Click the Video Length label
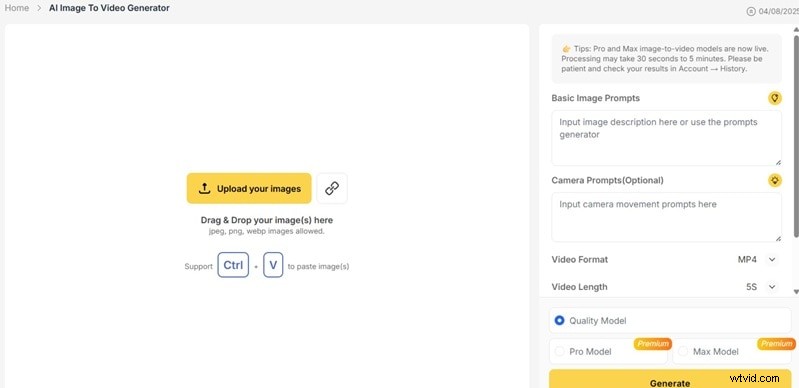The image size is (799, 388). pyautogui.click(x=579, y=287)
